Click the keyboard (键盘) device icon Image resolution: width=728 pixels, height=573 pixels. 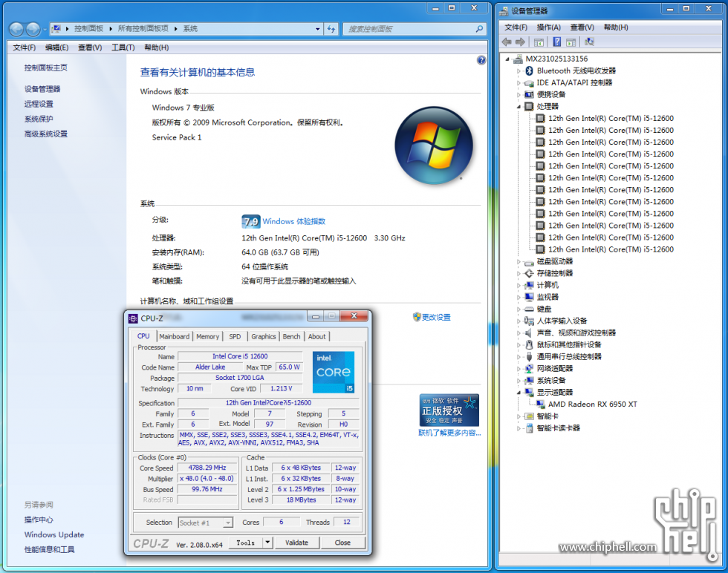pyautogui.click(x=529, y=309)
